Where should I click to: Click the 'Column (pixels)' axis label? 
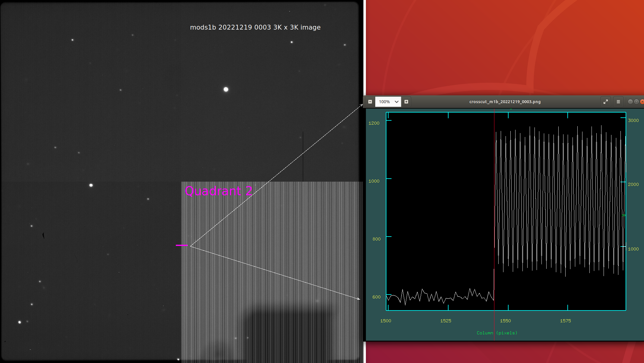[x=497, y=333]
